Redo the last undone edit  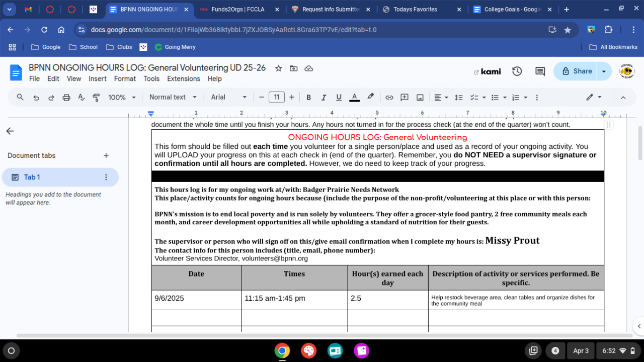[51, 98]
